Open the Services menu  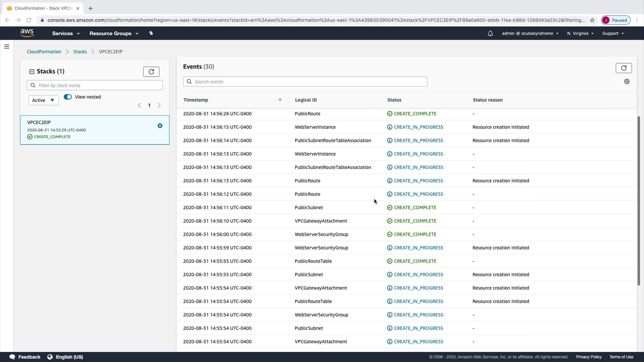66,33
